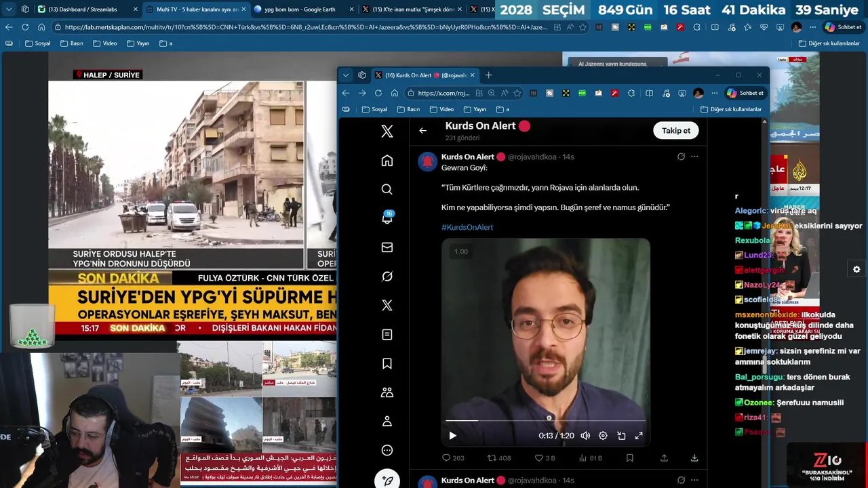
Task: Like the post showing 3 B likes
Action: (545, 458)
